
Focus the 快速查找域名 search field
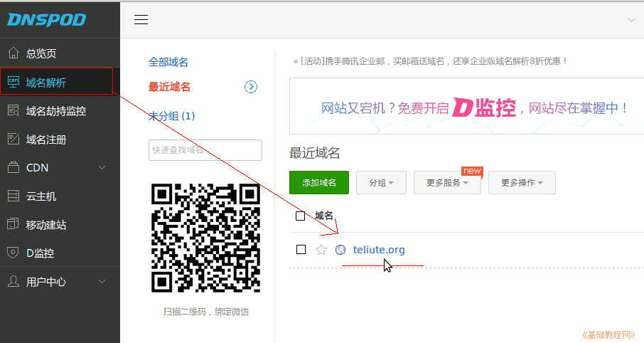coord(205,150)
